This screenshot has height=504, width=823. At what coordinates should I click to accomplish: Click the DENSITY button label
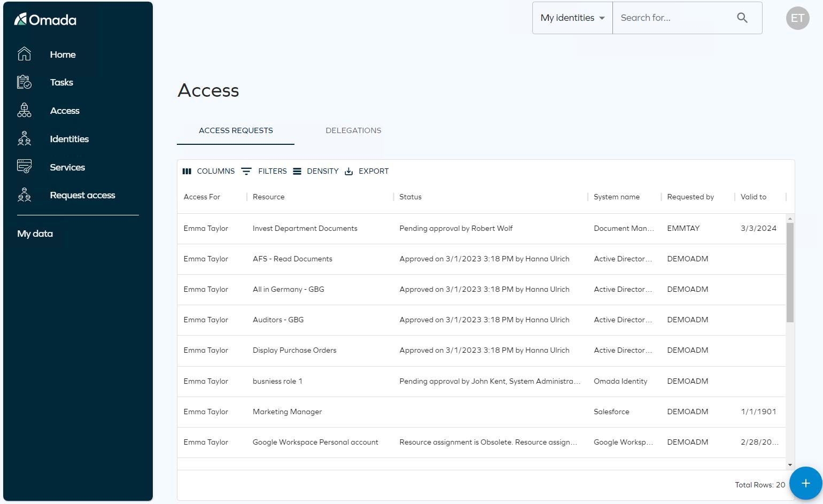(323, 171)
